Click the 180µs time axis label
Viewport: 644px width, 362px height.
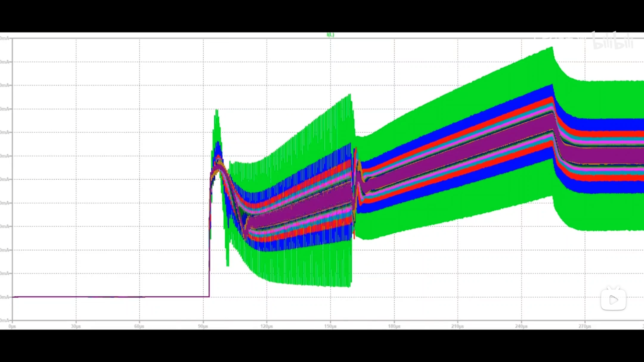coord(394,326)
